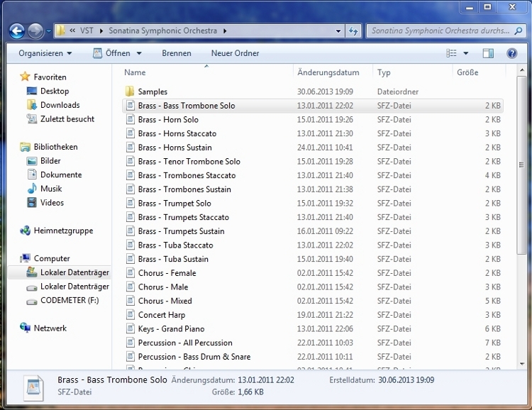Open the view options dropdown arrow
Viewport: 532px width, 410px height.
coord(466,53)
